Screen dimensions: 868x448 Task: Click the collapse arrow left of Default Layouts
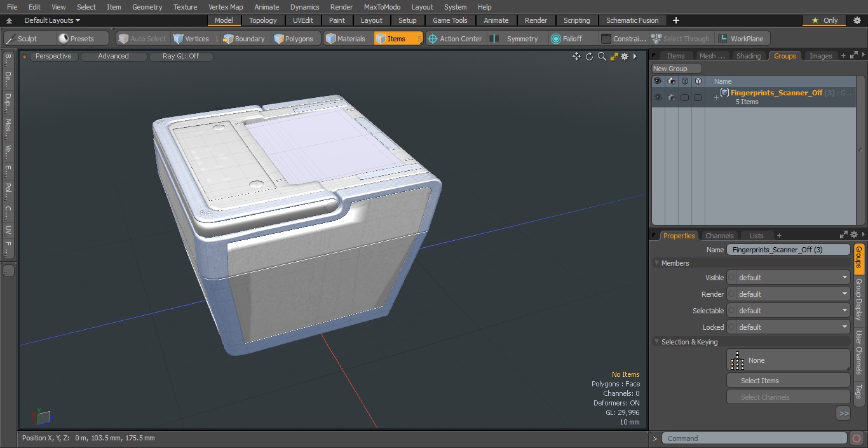(x=9, y=20)
